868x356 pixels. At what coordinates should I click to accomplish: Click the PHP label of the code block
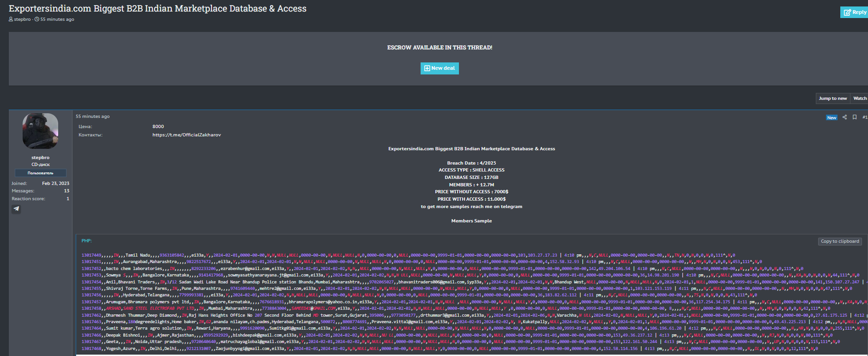(x=86, y=241)
